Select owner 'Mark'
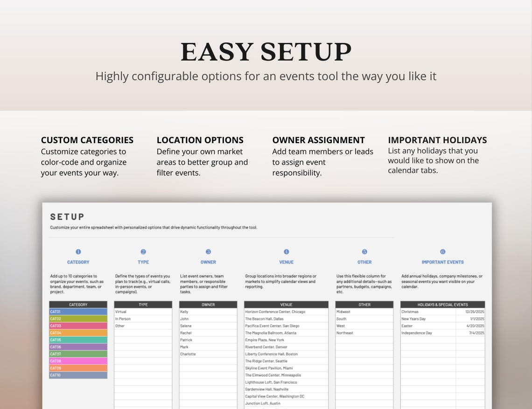The height and width of the screenshot is (409, 532). coord(208,347)
